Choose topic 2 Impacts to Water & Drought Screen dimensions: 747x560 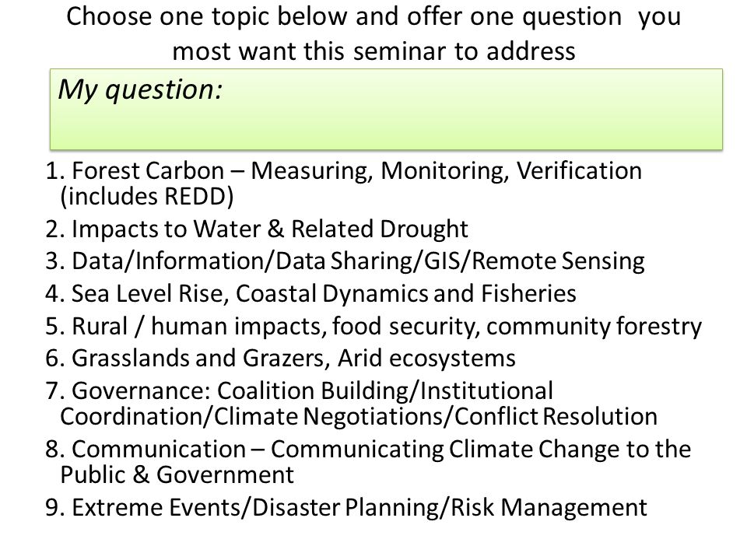[x=257, y=229]
